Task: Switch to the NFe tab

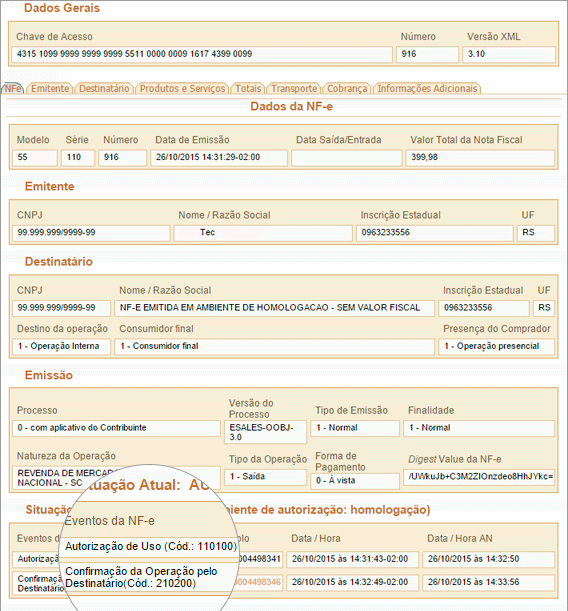Action: tap(13, 88)
